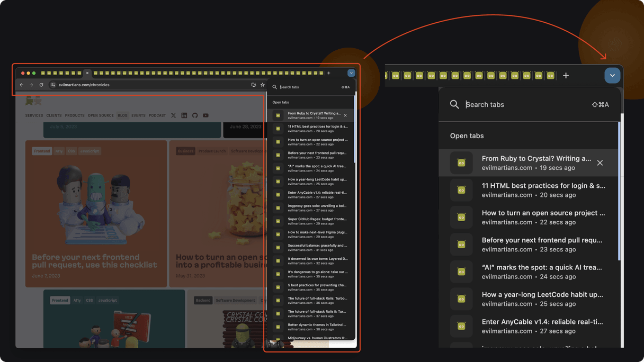Select the LinkedIn icon in the site header
644x362 pixels.
184,115
